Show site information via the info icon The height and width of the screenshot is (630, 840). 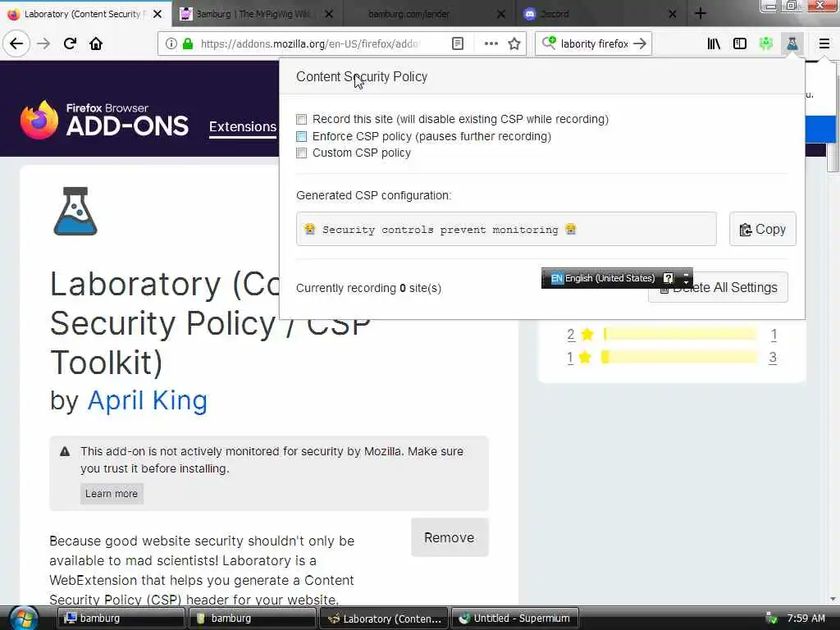tap(171, 43)
